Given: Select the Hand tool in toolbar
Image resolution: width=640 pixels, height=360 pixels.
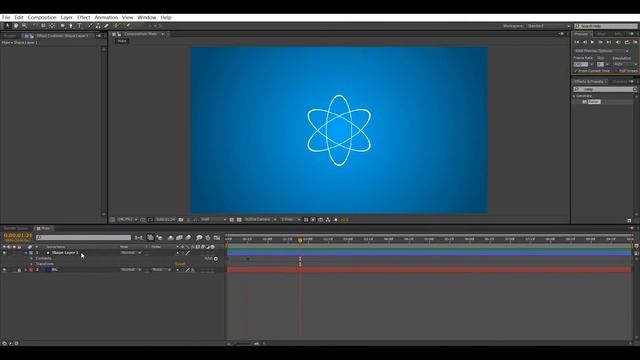Looking at the screenshot, I should click(x=16, y=26).
